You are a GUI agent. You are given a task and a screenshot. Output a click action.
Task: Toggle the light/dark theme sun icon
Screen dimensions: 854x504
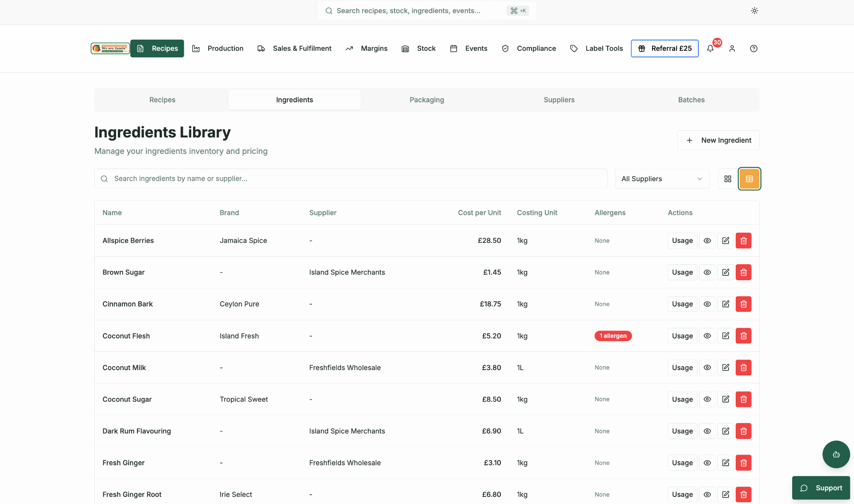point(754,11)
